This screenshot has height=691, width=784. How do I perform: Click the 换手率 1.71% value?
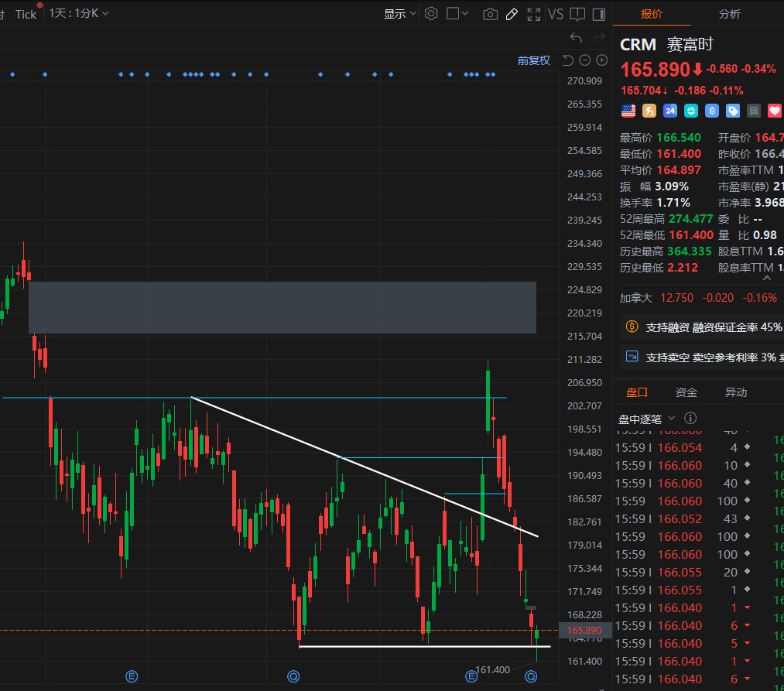click(x=673, y=203)
